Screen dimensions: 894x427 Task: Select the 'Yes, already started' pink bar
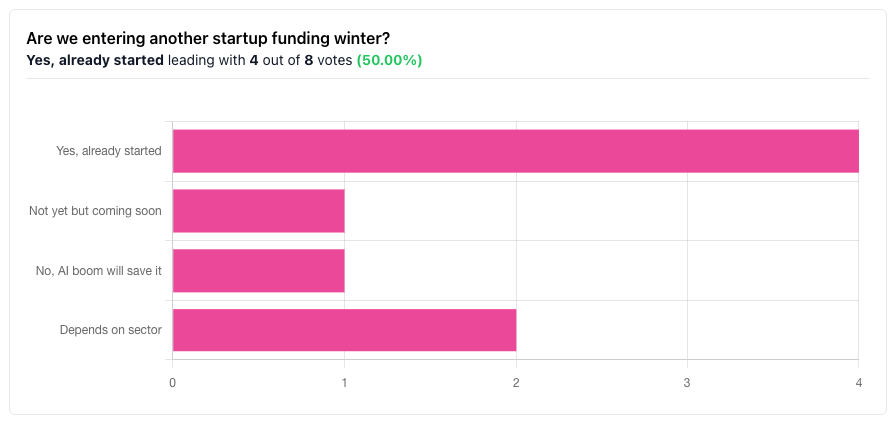(515, 151)
